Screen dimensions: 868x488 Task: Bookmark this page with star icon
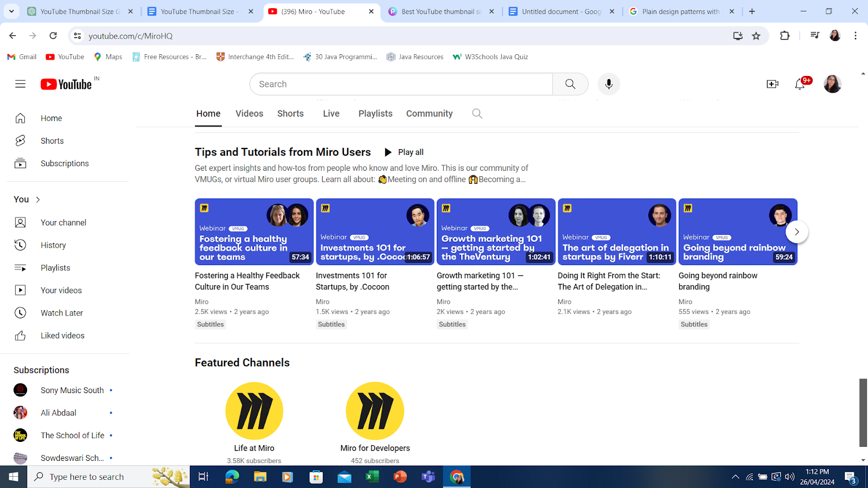click(756, 36)
